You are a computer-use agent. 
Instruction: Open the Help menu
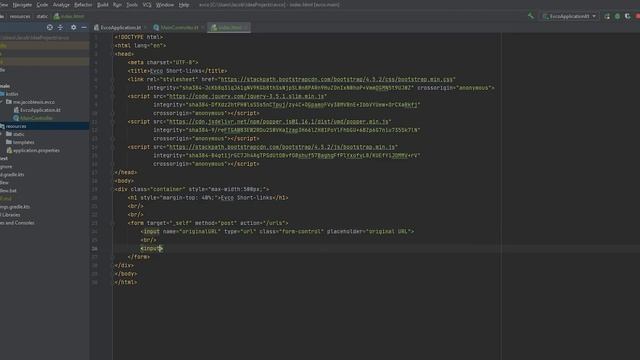[x=184, y=5]
